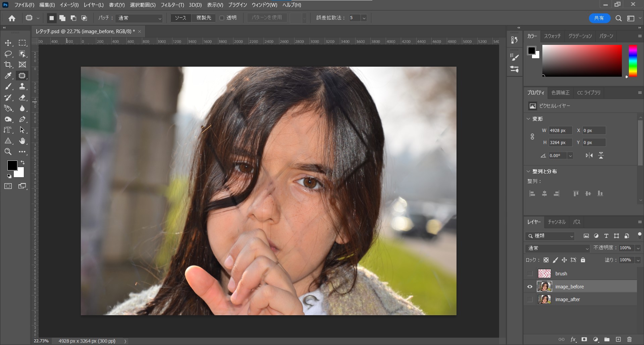This screenshot has width=644, height=345.
Task: Select the History Brush tool
Action: point(8,97)
